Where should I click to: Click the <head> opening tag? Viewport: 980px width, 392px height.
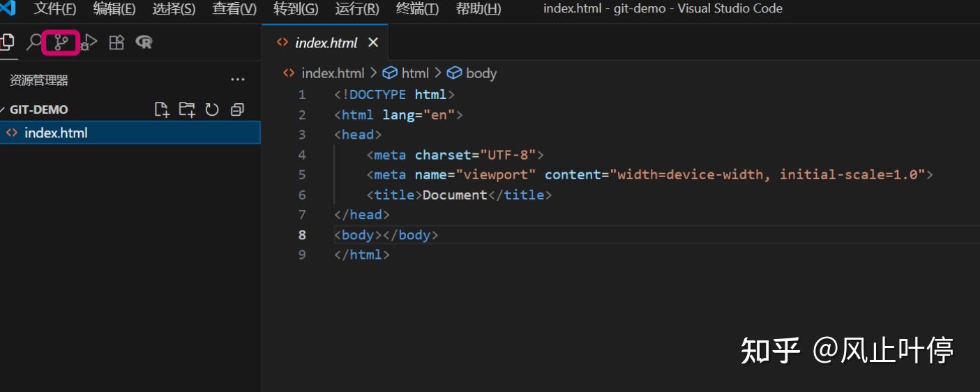(x=359, y=135)
